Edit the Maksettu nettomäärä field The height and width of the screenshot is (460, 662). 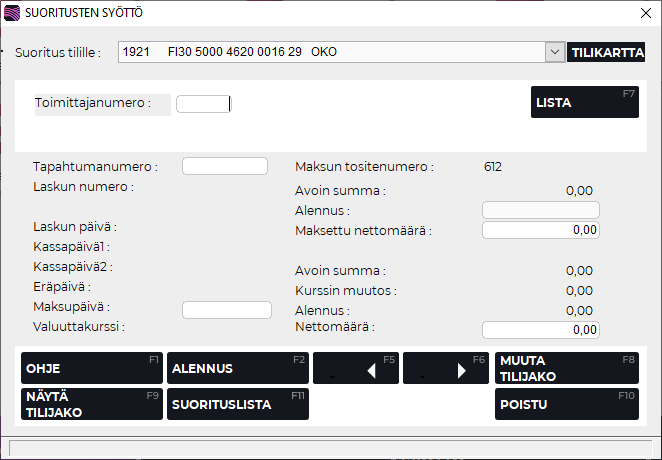tap(540, 230)
